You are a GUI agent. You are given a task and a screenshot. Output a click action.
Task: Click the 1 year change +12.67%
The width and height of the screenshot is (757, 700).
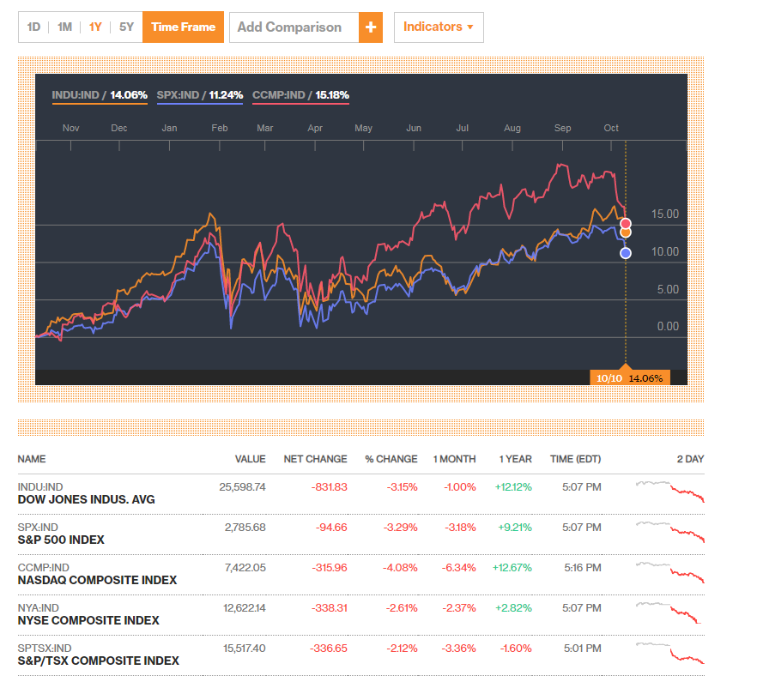pyautogui.click(x=512, y=567)
